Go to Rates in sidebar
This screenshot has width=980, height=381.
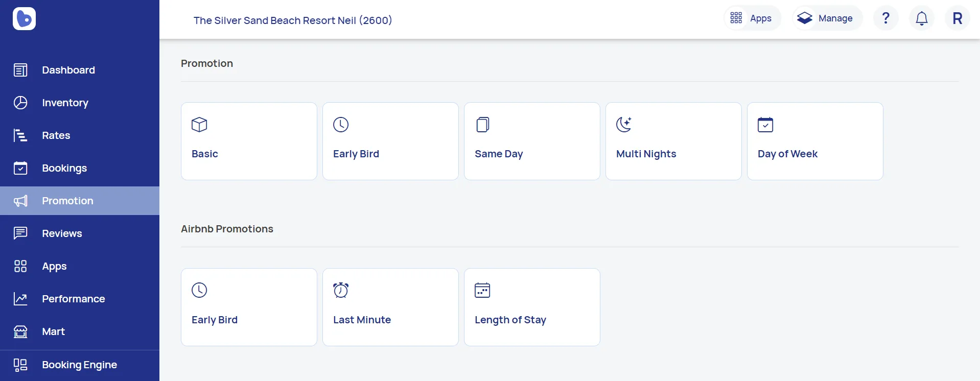point(56,135)
